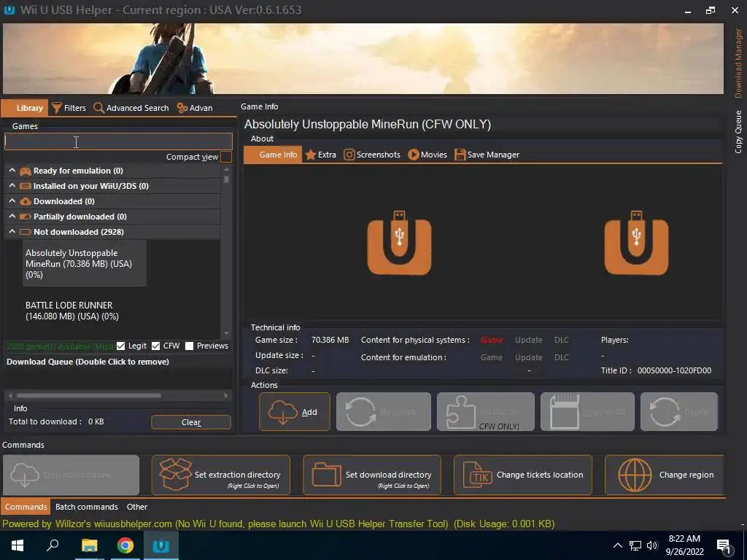
Task: Open Google Chrome from taskbar
Action: coord(125,545)
